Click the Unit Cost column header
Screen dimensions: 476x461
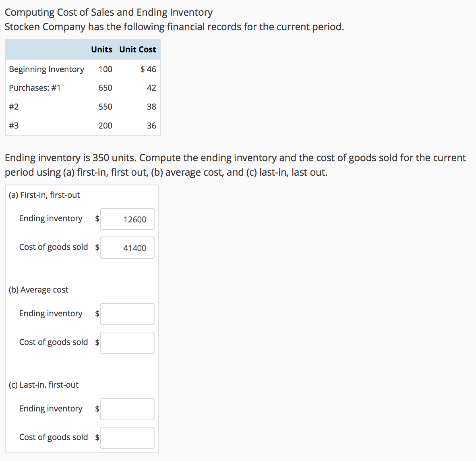[x=137, y=50]
